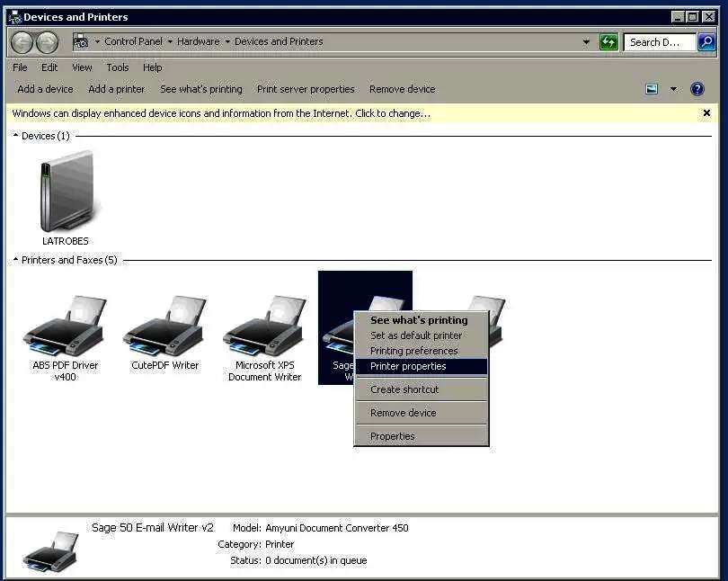728x581 pixels.
Task: Open the Tools menu
Action: click(118, 67)
